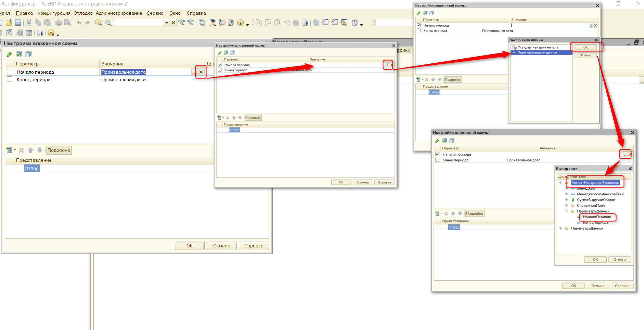Expand the МенеджерФизическоеЛицо tree node
Image resolution: width=644 pixels, height=330 pixels.
(566, 194)
